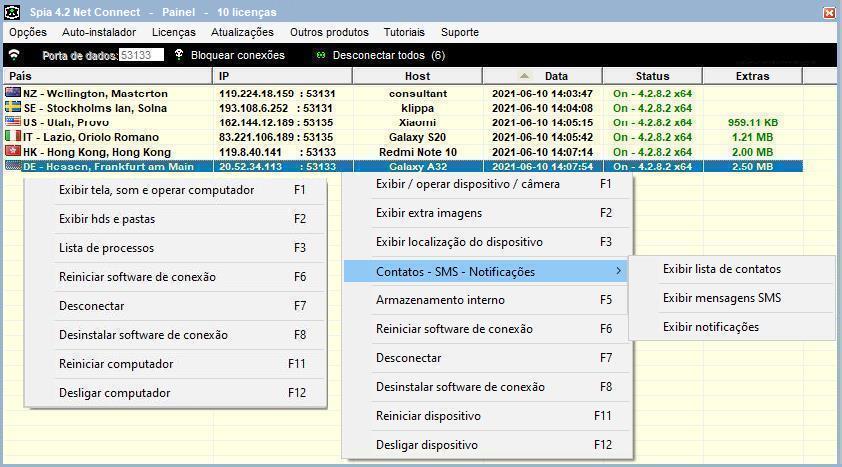
Task: Select Desligar dispositivo
Action: click(x=487, y=444)
